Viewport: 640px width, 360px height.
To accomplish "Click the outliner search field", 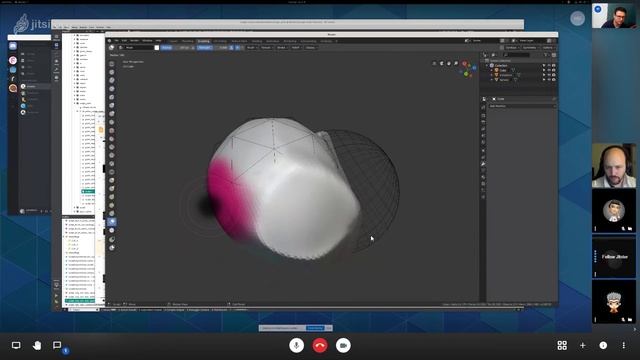I will pos(517,55).
